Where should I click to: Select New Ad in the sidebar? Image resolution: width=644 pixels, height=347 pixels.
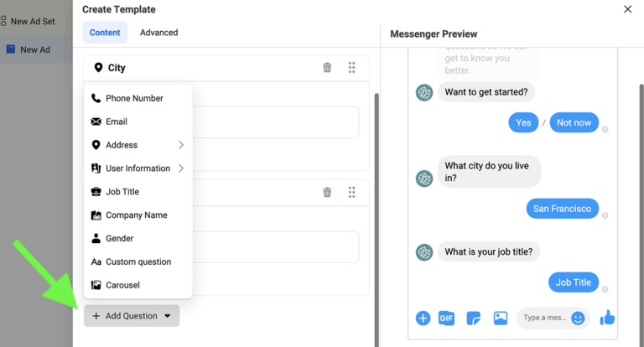[35, 49]
